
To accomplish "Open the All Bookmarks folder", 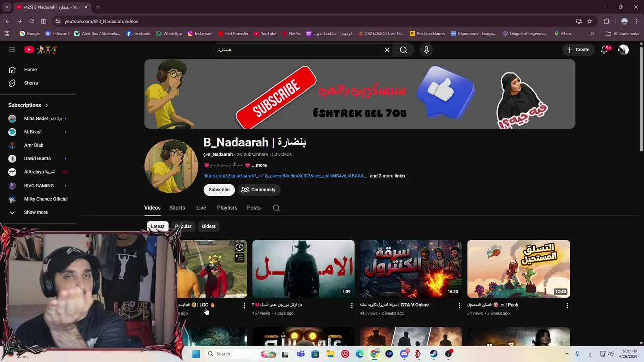I will [622, 34].
